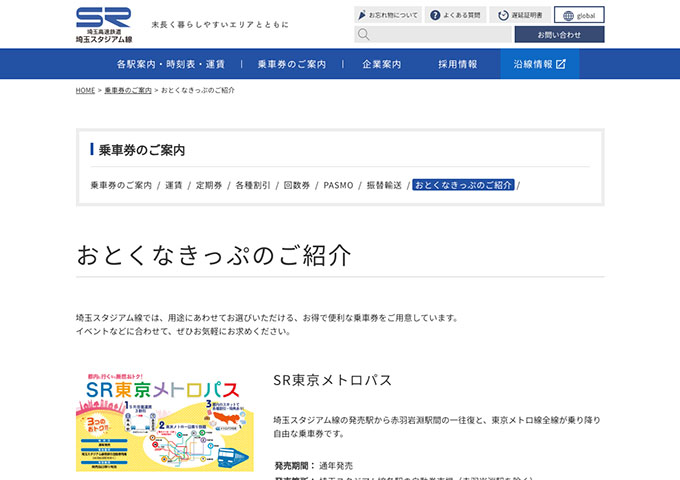The height and width of the screenshot is (480, 680).
Task: Open 乗車券のご案内 in the blue navigation bar
Action: click(291, 64)
